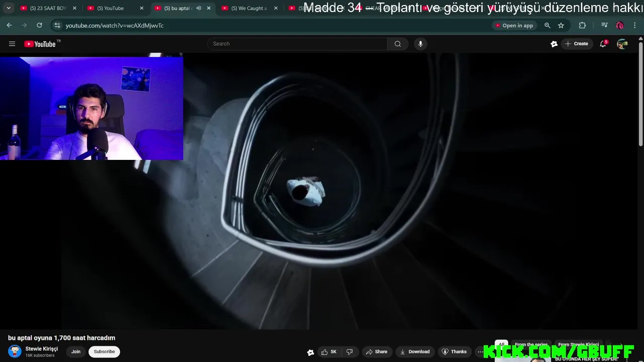644x362 pixels.
Task: Focus the YouTube search field
Action: pos(297,44)
